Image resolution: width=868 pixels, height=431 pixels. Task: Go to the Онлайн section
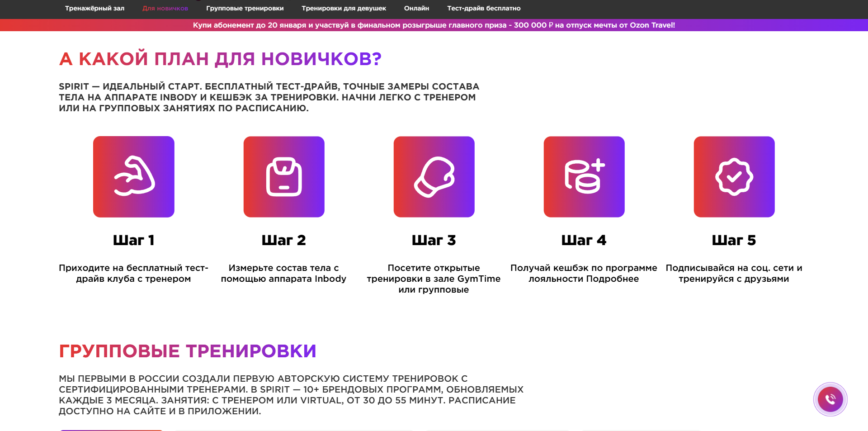click(x=417, y=8)
